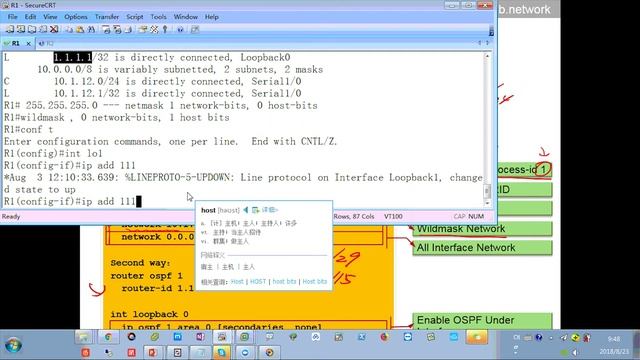
Task: Click the 'HOST' uppercase related link
Action: click(258, 282)
